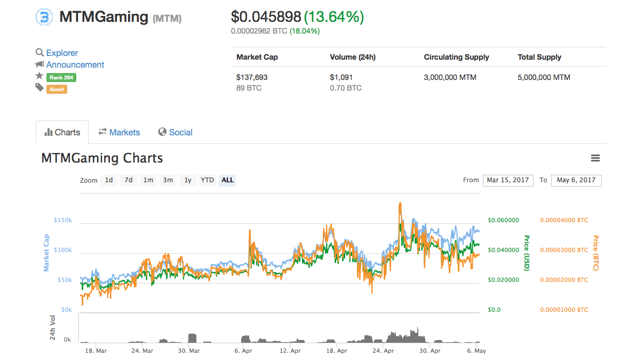The image size is (620, 364).
Task: Click the highest price spike on chart
Action: tap(400, 204)
